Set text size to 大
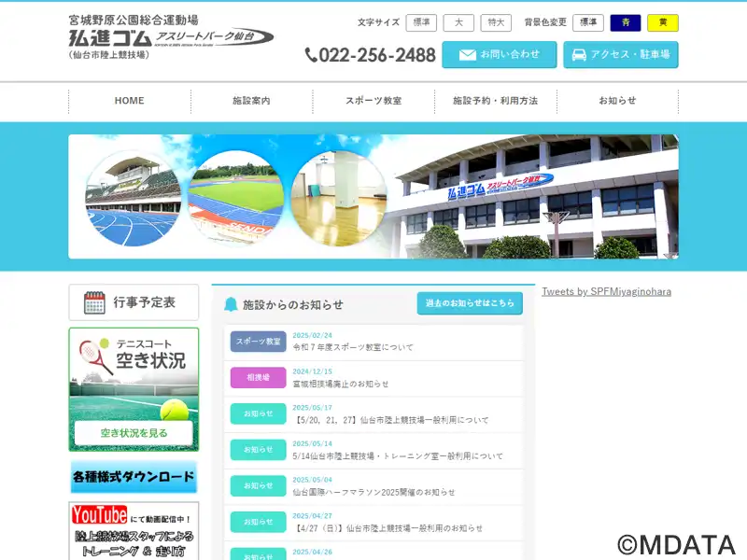This screenshot has height=560, width=747. 458,22
